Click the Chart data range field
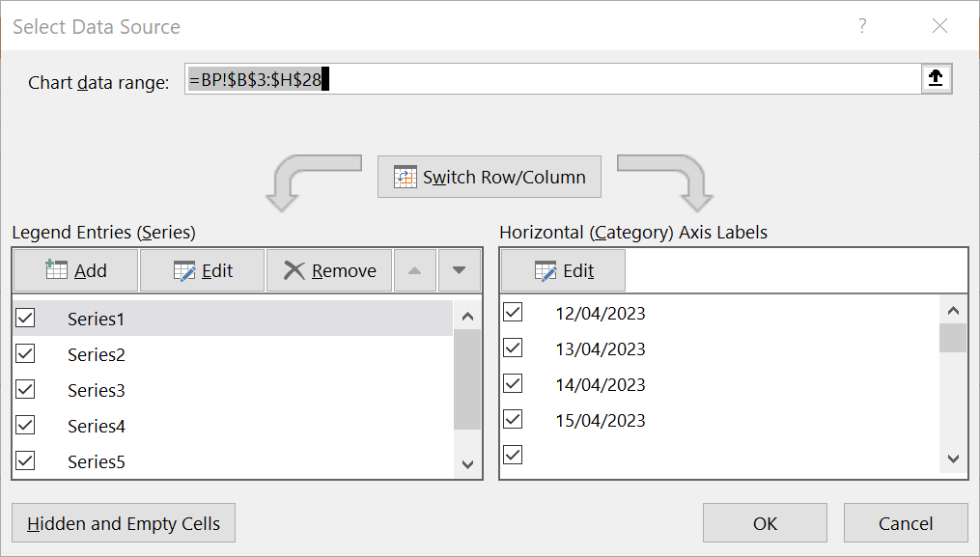This screenshot has height=557, width=980. tap(553, 79)
